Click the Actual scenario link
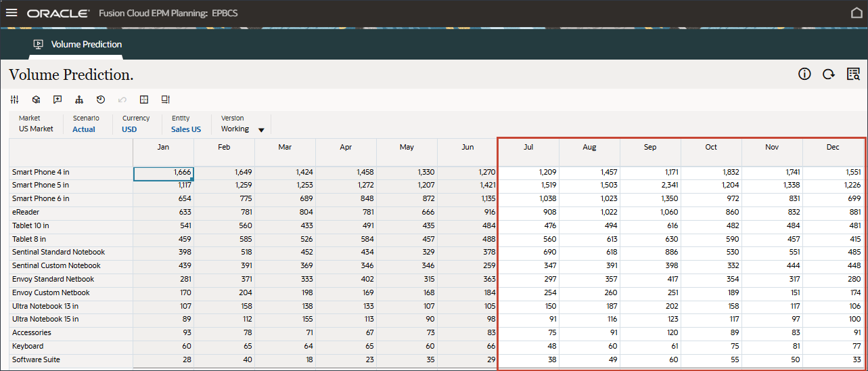868x371 pixels. pos(84,129)
